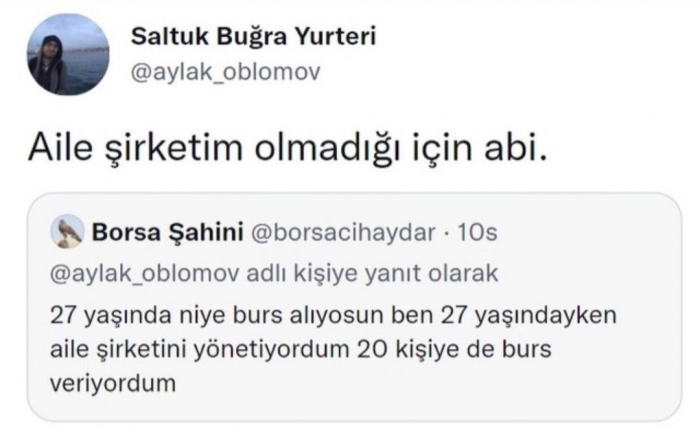Click the word 'veriyordum' in quoted tweet

[x=112, y=383]
